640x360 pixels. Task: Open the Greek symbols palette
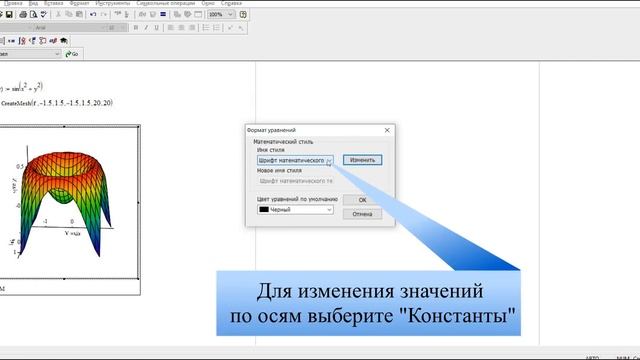(x=53, y=41)
